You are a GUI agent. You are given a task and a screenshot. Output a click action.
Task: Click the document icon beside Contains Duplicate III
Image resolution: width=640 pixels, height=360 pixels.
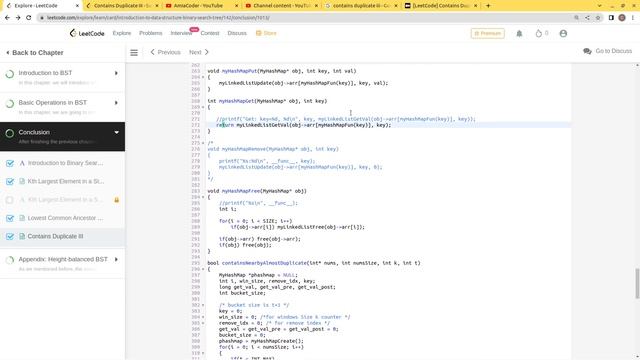click(x=22, y=236)
